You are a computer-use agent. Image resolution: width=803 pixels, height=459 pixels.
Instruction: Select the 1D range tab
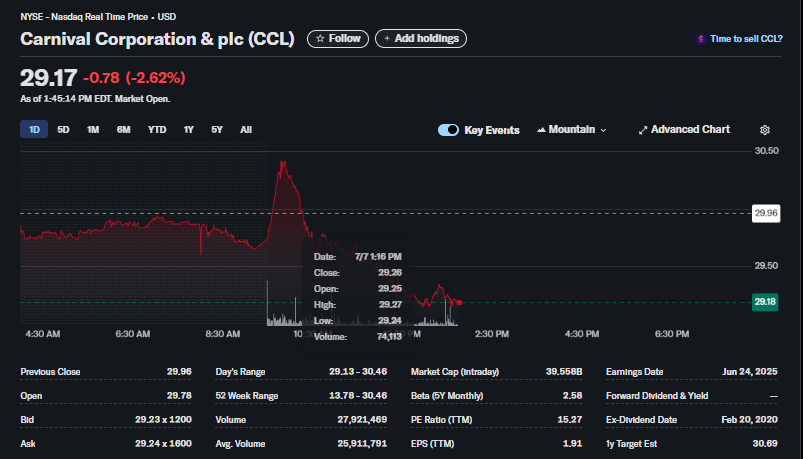pyautogui.click(x=34, y=130)
